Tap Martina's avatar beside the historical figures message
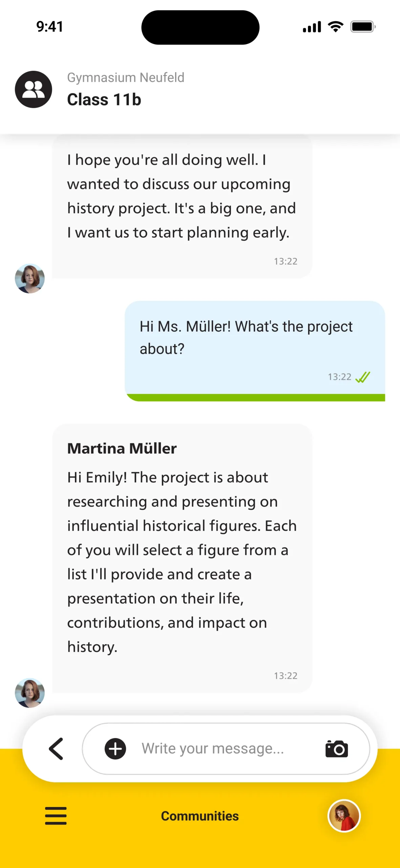The height and width of the screenshot is (868, 400). point(30,693)
